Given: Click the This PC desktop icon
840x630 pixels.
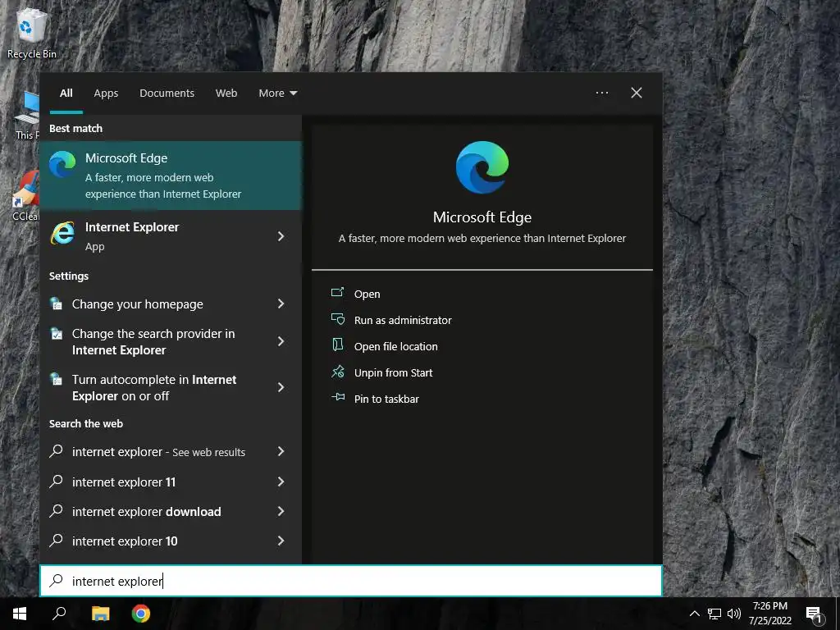Looking at the screenshot, I should [x=27, y=116].
